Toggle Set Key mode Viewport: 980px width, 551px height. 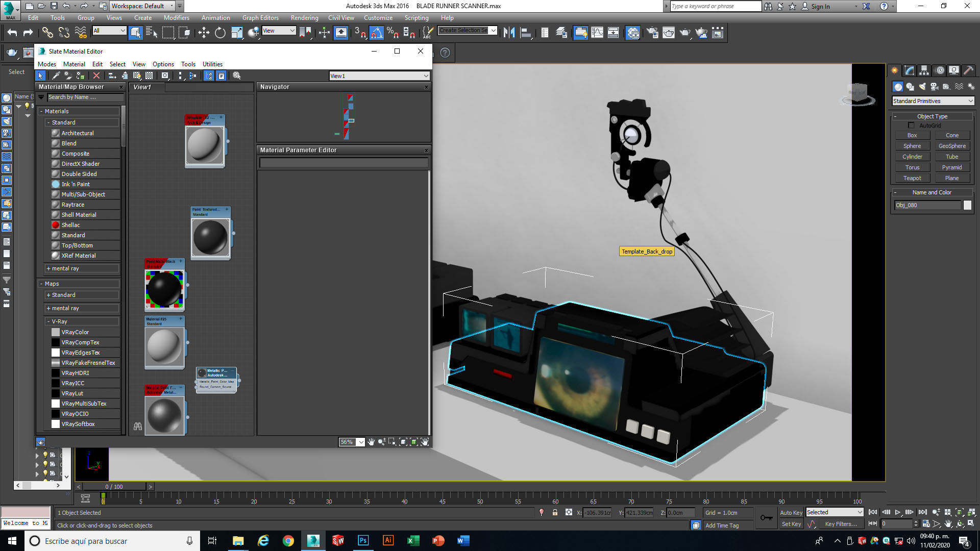pyautogui.click(x=791, y=524)
